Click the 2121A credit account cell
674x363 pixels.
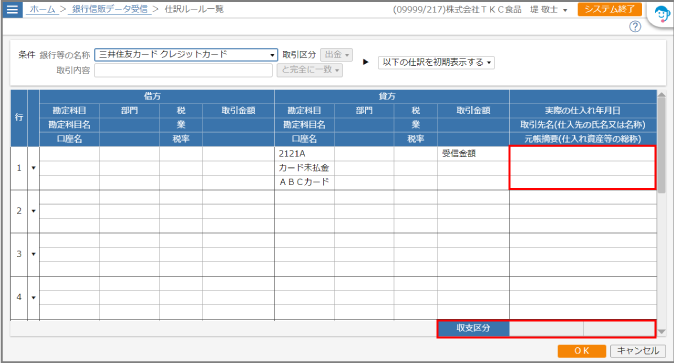coord(304,154)
